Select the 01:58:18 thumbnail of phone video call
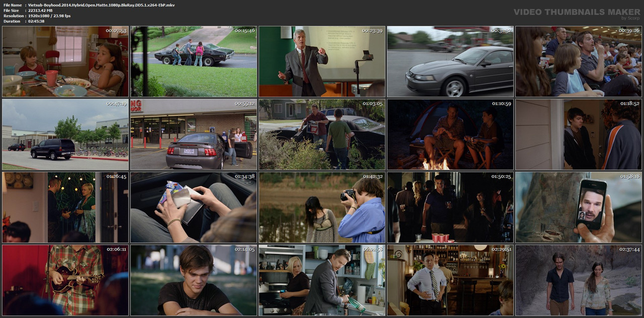Screen dimensions: 644x318 [x=579, y=207]
